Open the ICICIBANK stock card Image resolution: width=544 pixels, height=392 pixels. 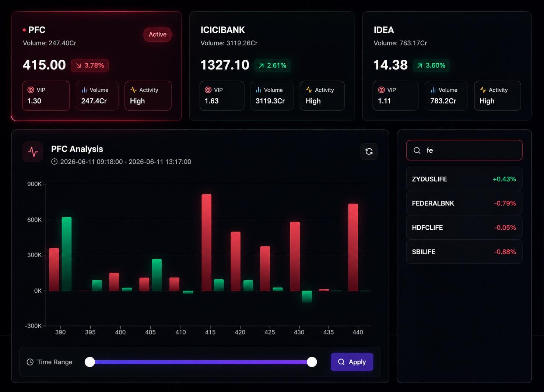272,66
